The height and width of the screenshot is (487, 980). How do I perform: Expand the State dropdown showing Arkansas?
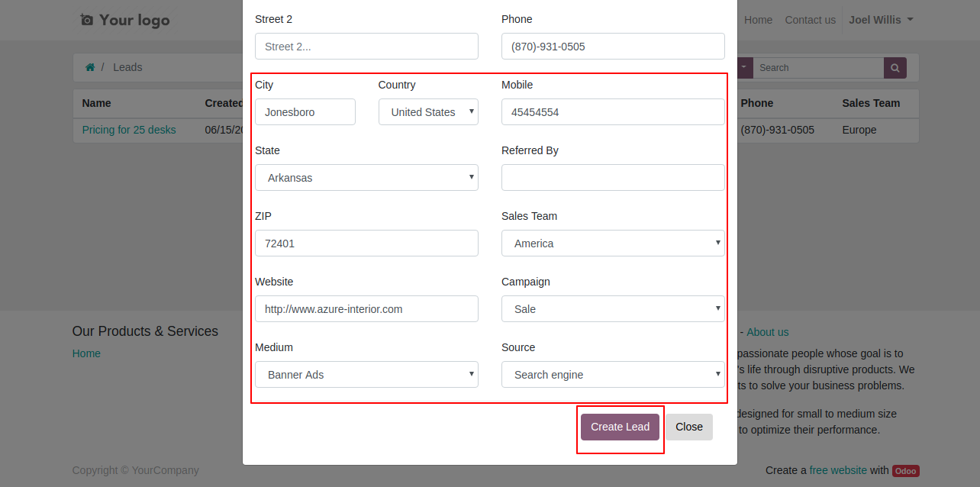click(366, 177)
